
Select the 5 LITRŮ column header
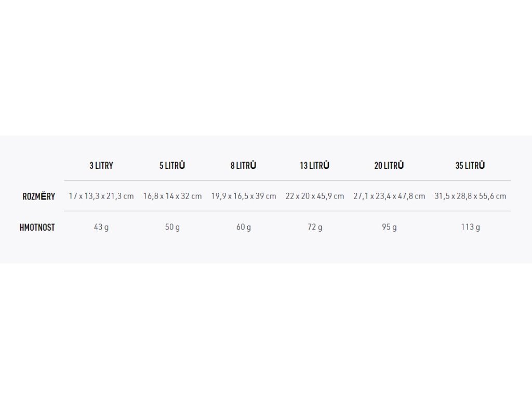(x=172, y=165)
